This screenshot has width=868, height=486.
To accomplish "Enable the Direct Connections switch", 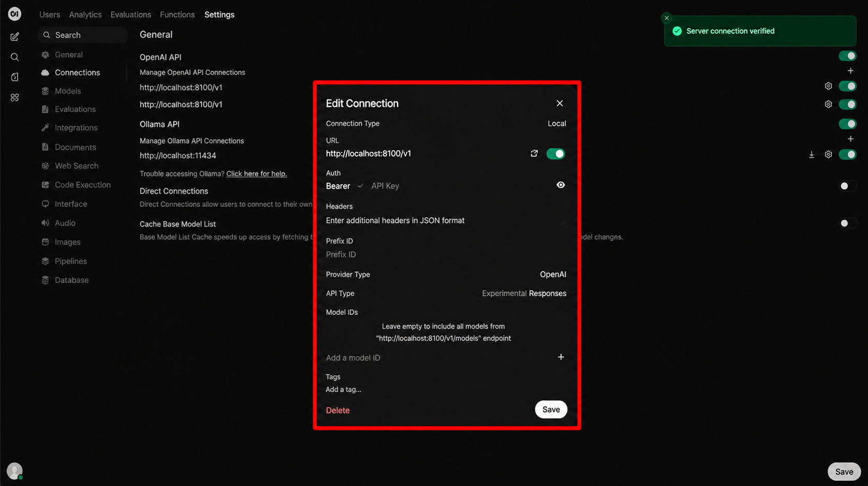I will coord(847,186).
